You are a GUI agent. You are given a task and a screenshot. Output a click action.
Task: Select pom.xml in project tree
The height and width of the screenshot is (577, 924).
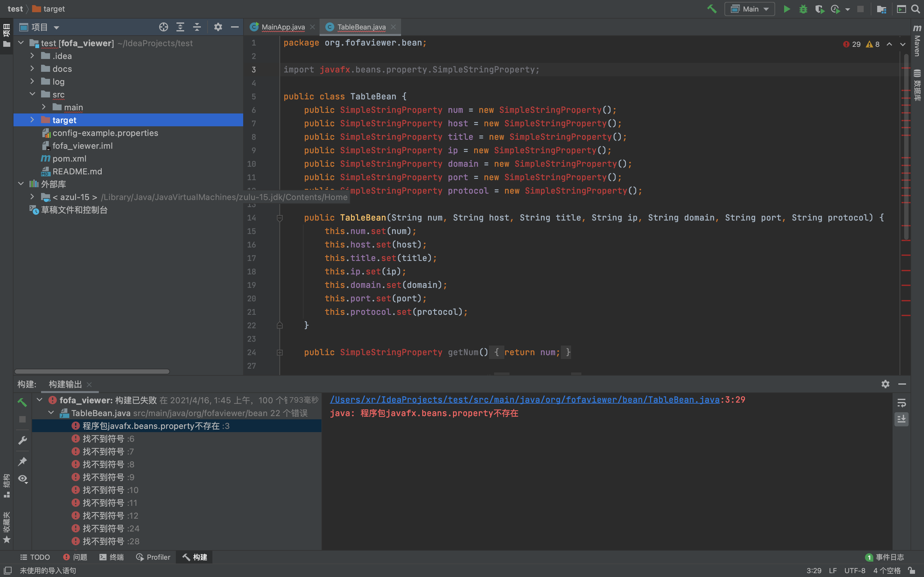pos(69,158)
